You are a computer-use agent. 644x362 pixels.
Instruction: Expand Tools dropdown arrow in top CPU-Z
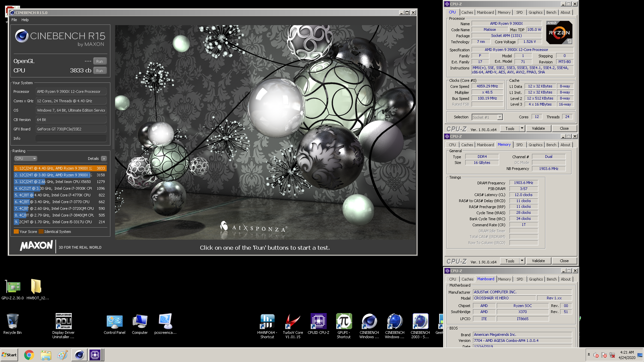pos(522,129)
